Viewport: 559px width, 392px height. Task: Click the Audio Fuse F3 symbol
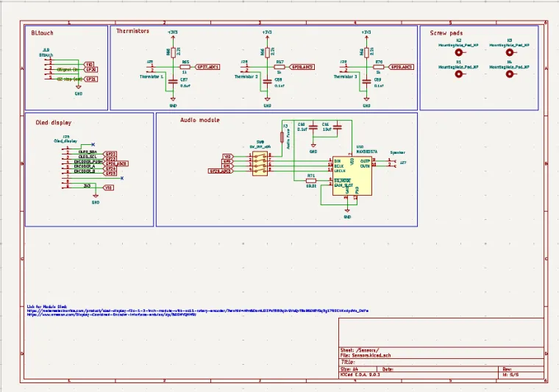(x=282, y=138)
